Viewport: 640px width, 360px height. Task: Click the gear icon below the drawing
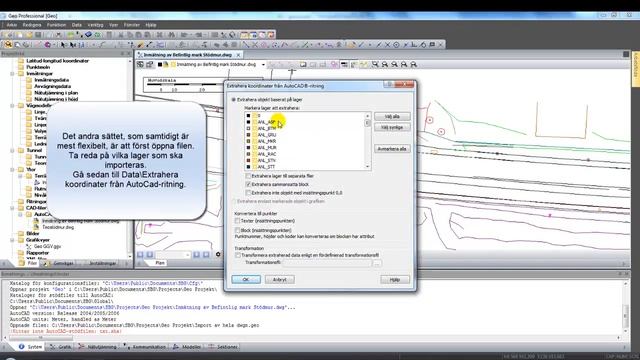point(218,255)
